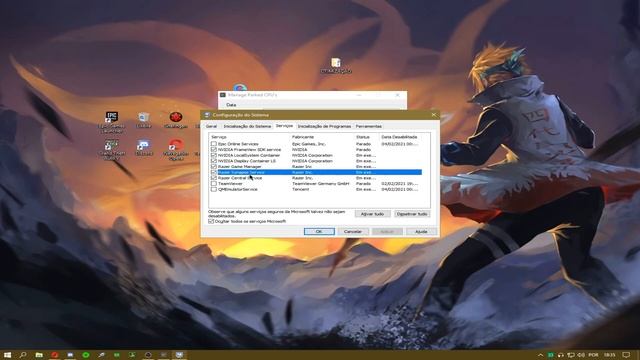Open the folder icon at top of desktop
The width and height of the screenshot is (640, 360).
(336, 65)
